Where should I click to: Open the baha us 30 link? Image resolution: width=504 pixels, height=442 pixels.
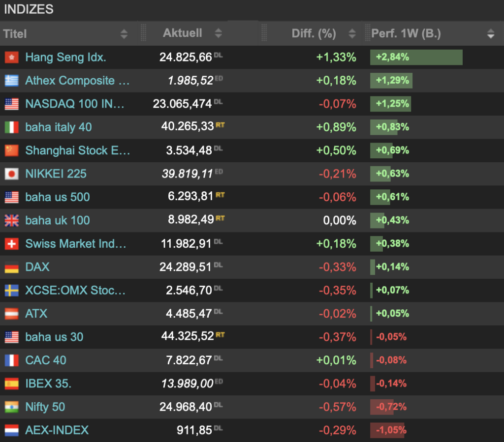54,337
